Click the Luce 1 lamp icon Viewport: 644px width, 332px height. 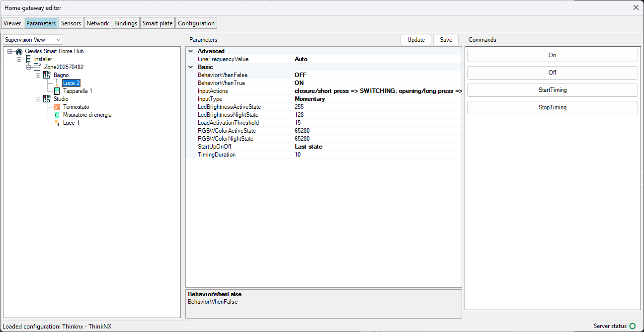pos(57,123)
